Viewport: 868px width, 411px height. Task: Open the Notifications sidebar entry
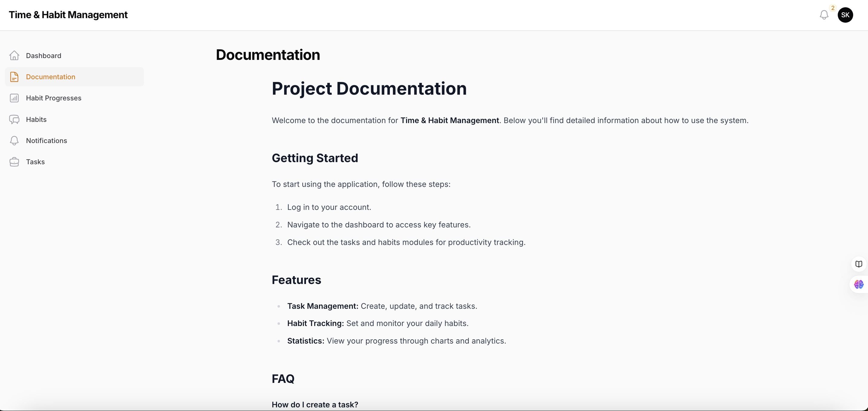pyautogui.click(x=47, y=141)
